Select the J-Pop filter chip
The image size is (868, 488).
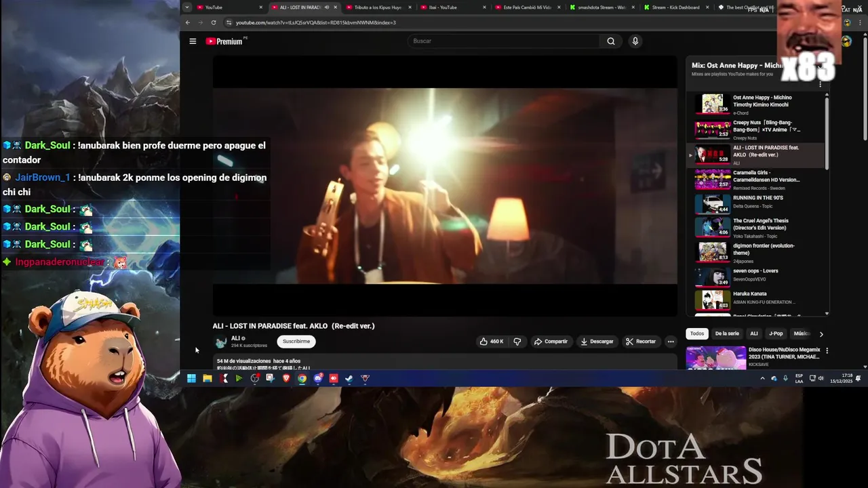point(776,333)
